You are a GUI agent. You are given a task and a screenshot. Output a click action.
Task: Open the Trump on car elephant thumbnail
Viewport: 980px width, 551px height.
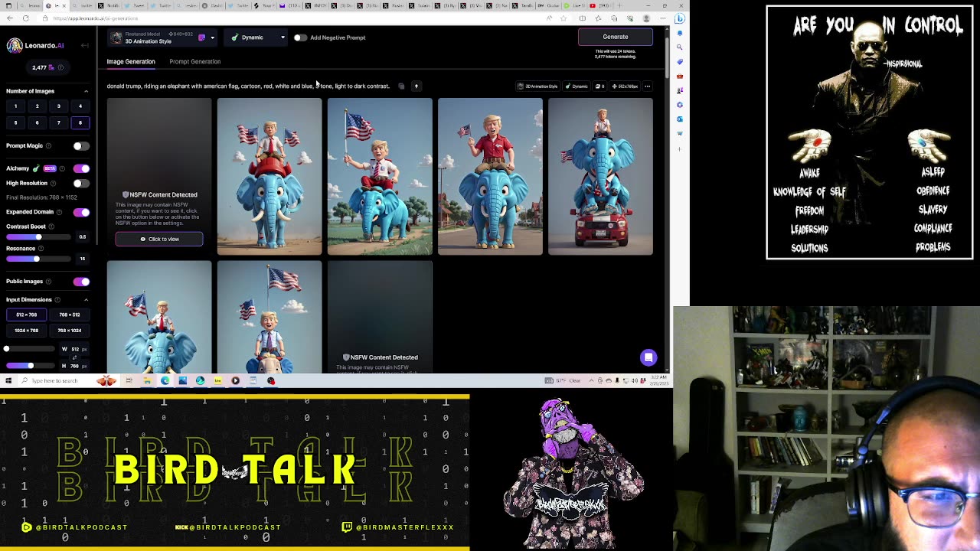[x=600, y=176]
